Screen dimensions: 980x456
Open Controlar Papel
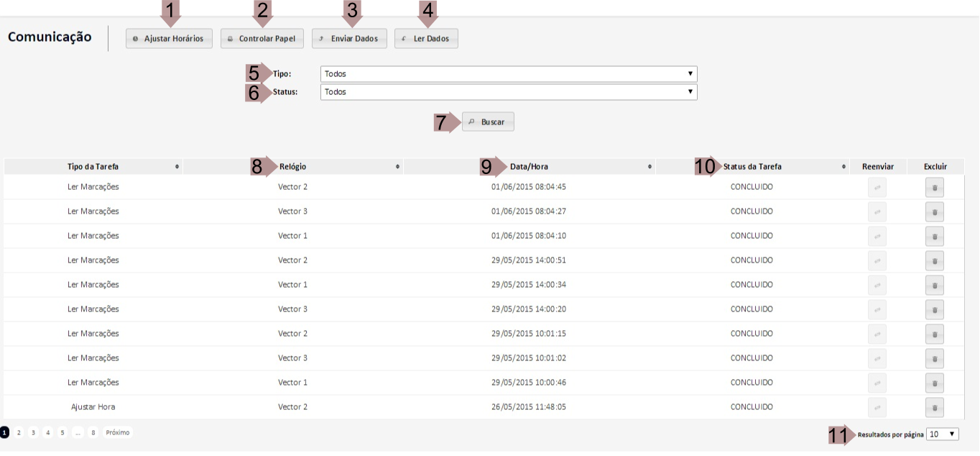coord(262,39)
